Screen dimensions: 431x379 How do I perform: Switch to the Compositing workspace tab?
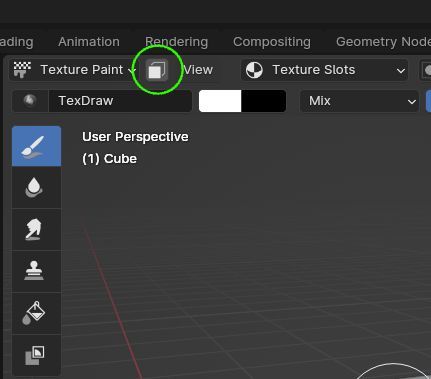(x=272, y=42)
